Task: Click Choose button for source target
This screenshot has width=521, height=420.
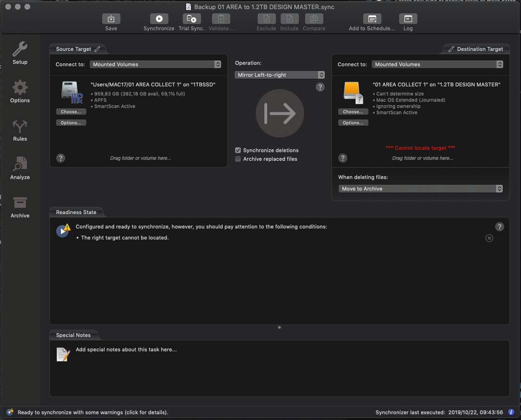Action: (x=71, y=112)
